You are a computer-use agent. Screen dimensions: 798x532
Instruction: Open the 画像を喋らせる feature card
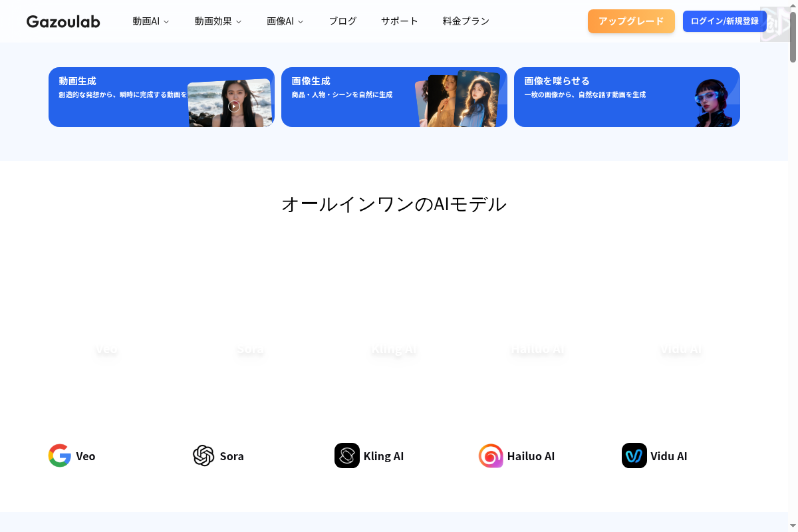(598, 97)
